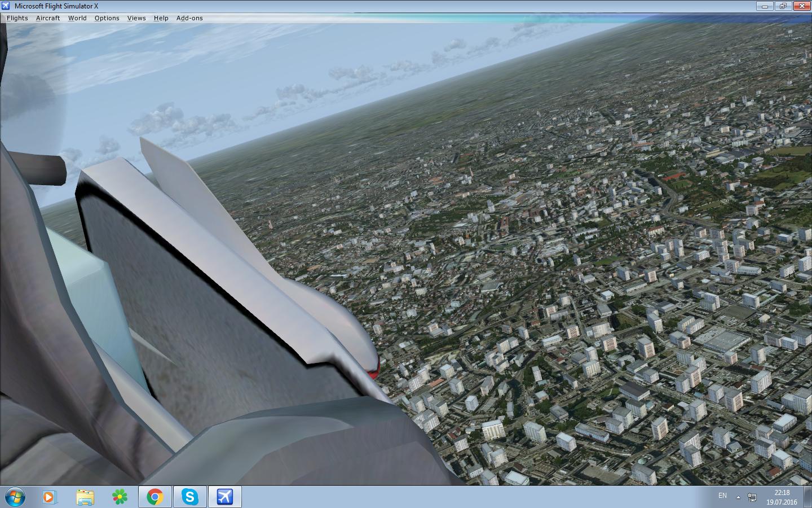Open the Aircraft menu
Image resolution: width=812 pixels, height=508 pixels.
48,18
